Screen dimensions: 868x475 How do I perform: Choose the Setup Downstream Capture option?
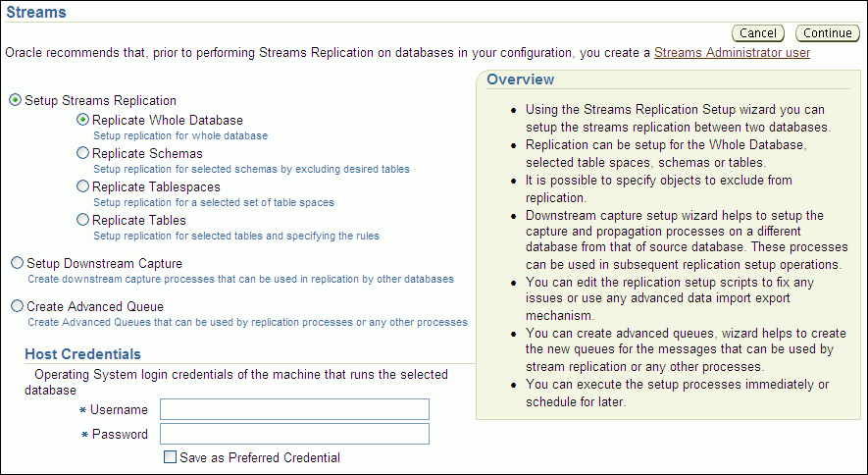pyautogui.click(x=17, y=264)
